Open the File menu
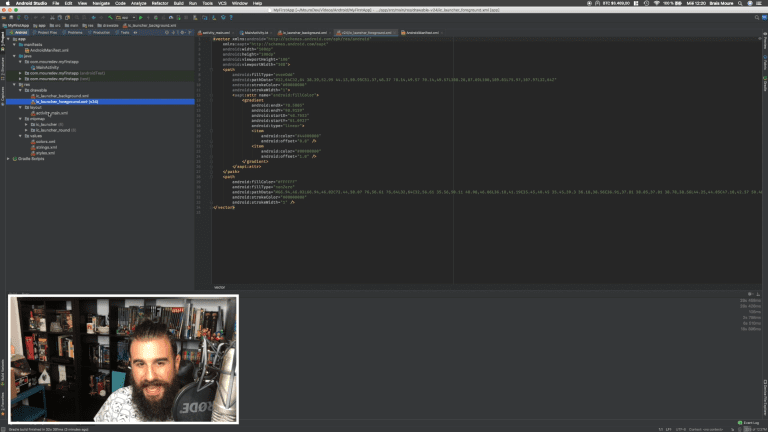 55,3
